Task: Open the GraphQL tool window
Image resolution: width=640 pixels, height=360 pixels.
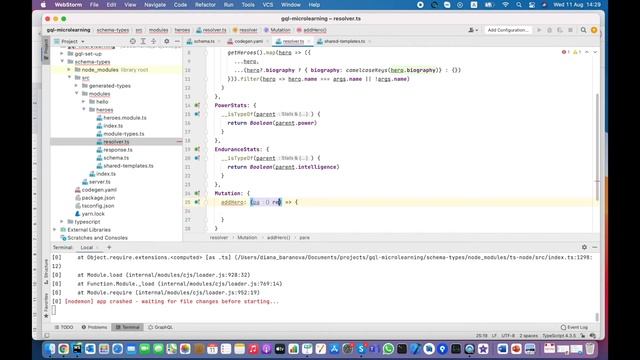Action: [x=160, y=327]
